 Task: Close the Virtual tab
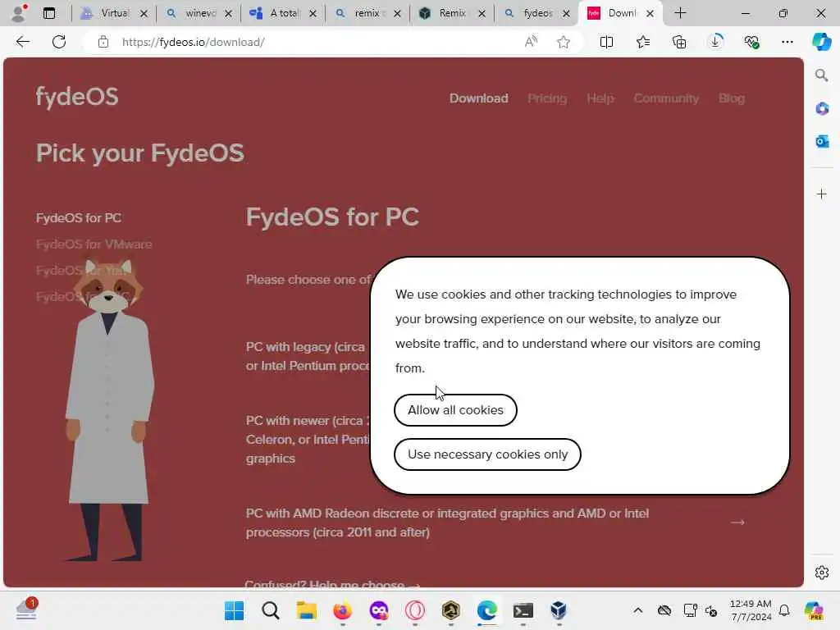click(144, 13)
